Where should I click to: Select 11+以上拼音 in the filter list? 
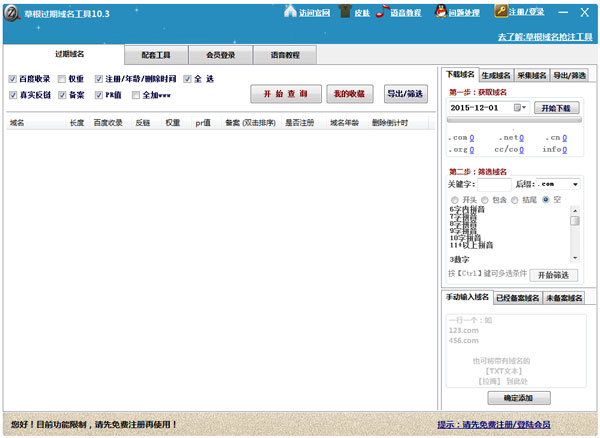[x=471, y=245]
